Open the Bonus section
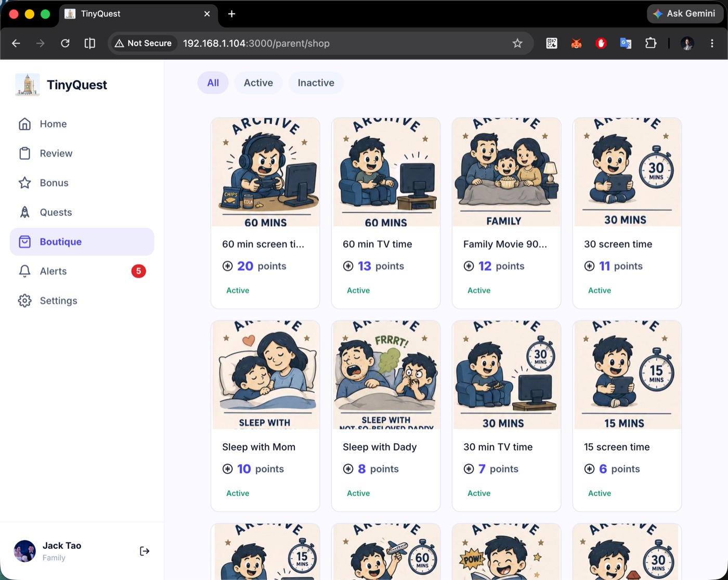 pyautogui.click(x=82, y=183)
